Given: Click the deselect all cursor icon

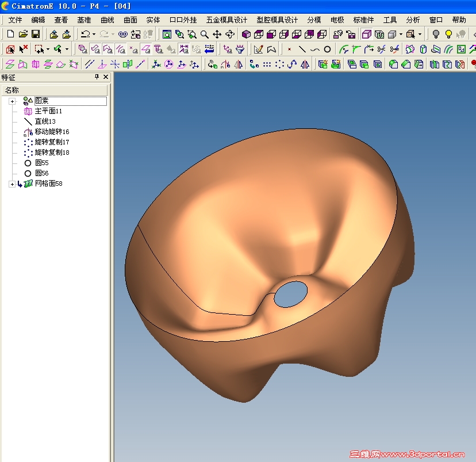Looking at the screenshot, I should [24, 49].
